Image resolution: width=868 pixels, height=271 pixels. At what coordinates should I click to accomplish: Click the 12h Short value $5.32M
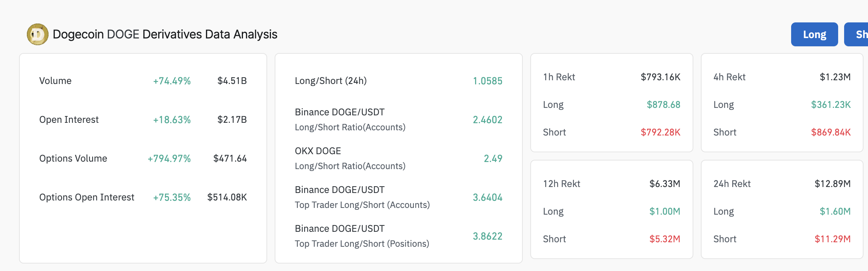click(x=665, y=239)
